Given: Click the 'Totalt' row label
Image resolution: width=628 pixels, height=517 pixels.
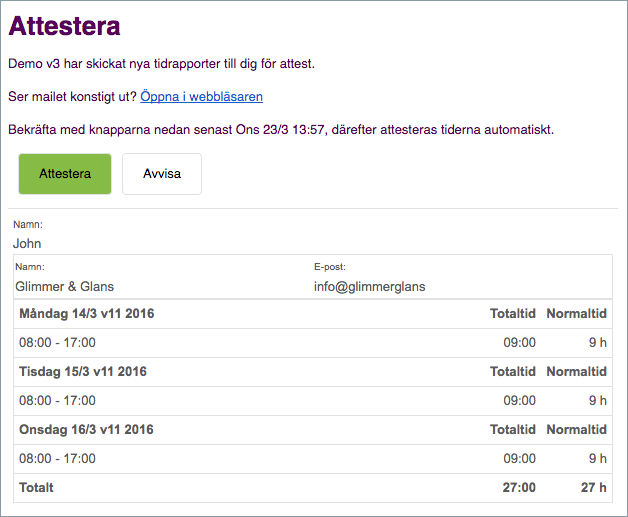Looking at the screenshot, I should pos(36,488).
